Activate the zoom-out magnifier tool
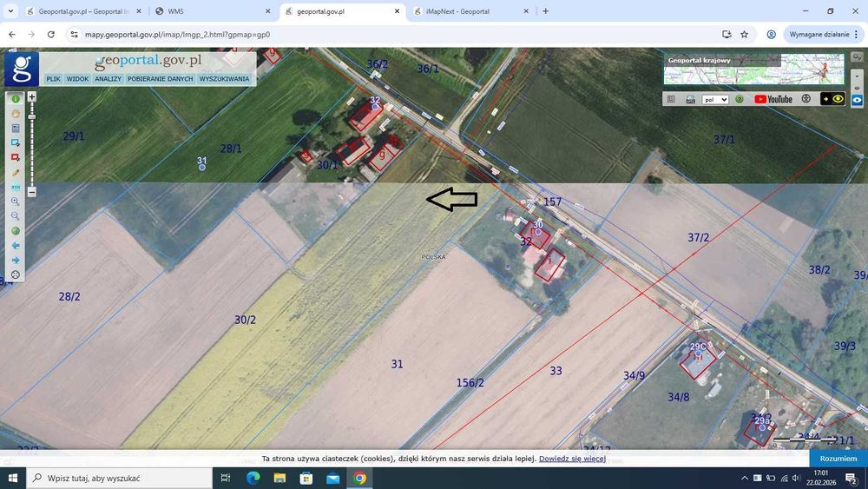868x489 pixels. click(x=16, y=216)
